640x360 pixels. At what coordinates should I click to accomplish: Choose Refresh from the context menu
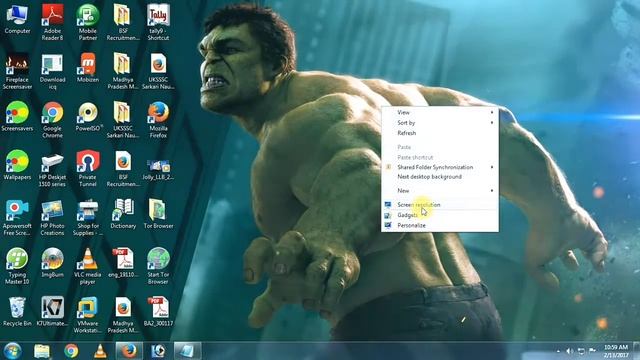pyautogui.click(x=440, y=133)
